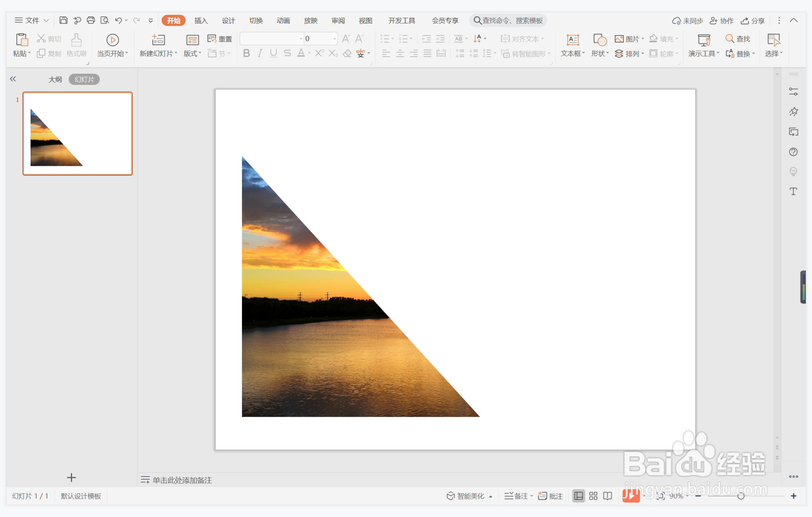Click the T text sidebar icon
The height and width of the screenshot is (517, 812).
coord(793,191)
